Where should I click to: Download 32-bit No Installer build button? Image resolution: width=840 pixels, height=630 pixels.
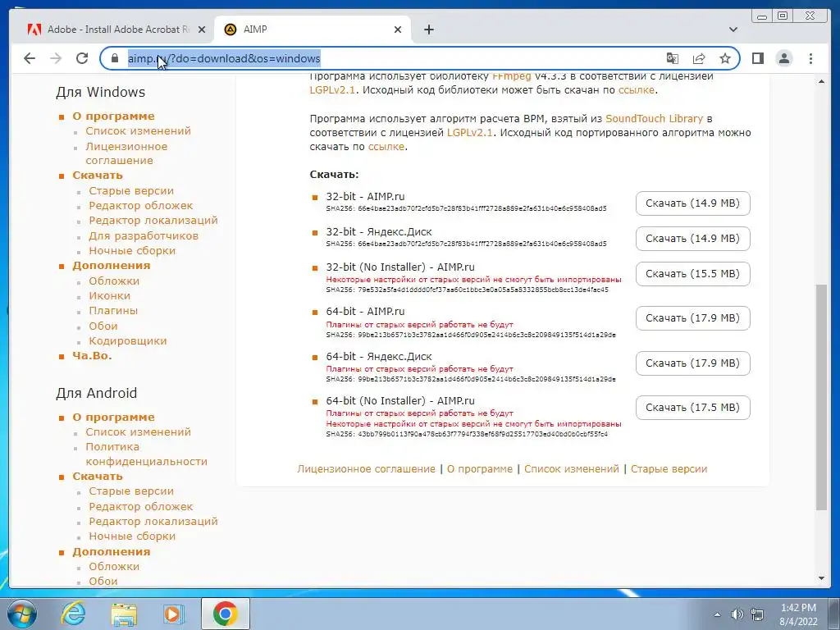pyautogui.click(x=692, y=274)
